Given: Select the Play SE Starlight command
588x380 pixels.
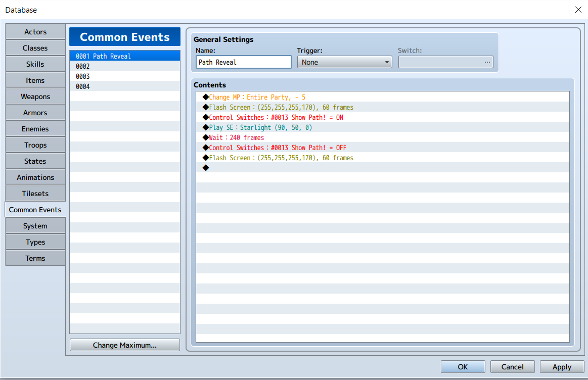Looking at the screenshot, I should (383, 127).
